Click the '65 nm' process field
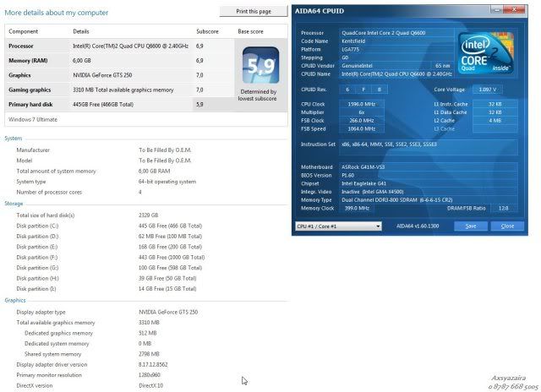The image size is (541, 392). click(x=442, y=66)
